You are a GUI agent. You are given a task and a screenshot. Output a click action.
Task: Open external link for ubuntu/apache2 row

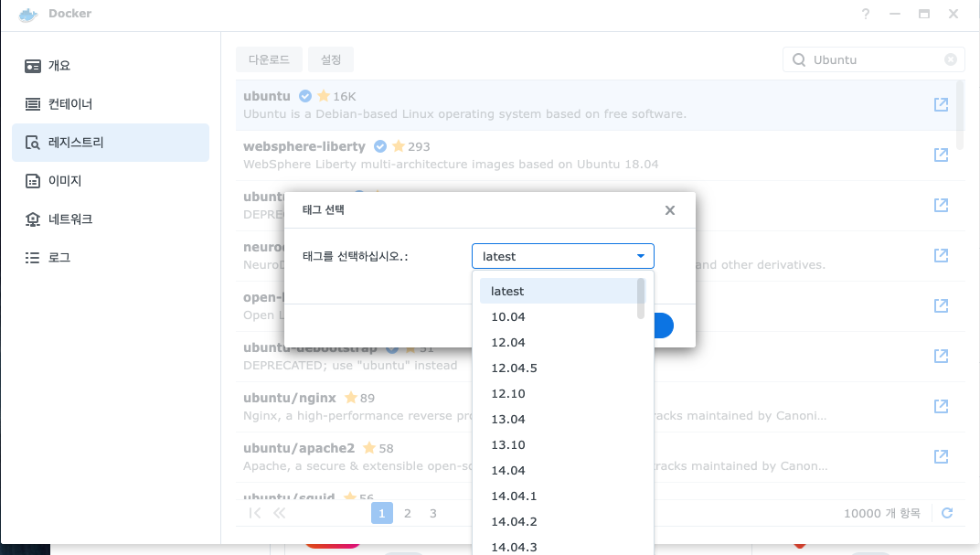coord(941,456)
